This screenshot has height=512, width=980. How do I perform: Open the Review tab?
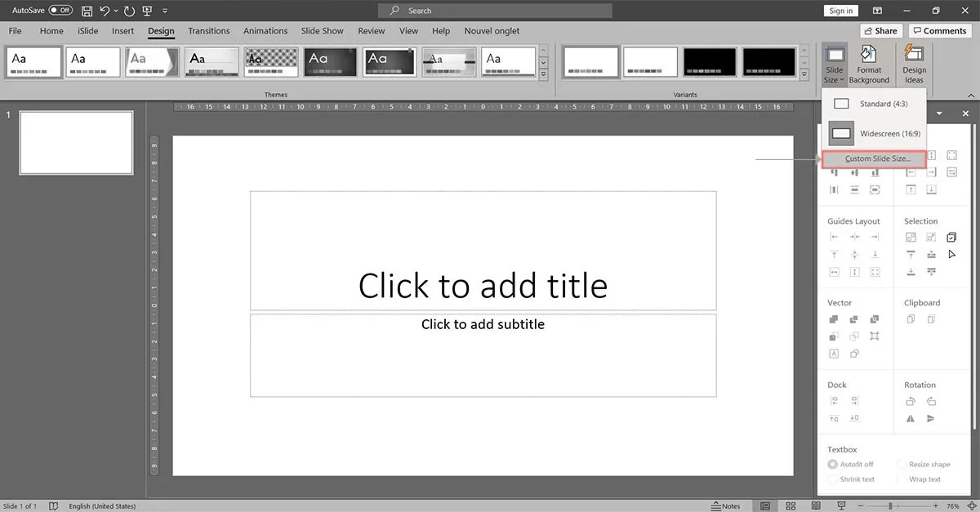(371, 31)
